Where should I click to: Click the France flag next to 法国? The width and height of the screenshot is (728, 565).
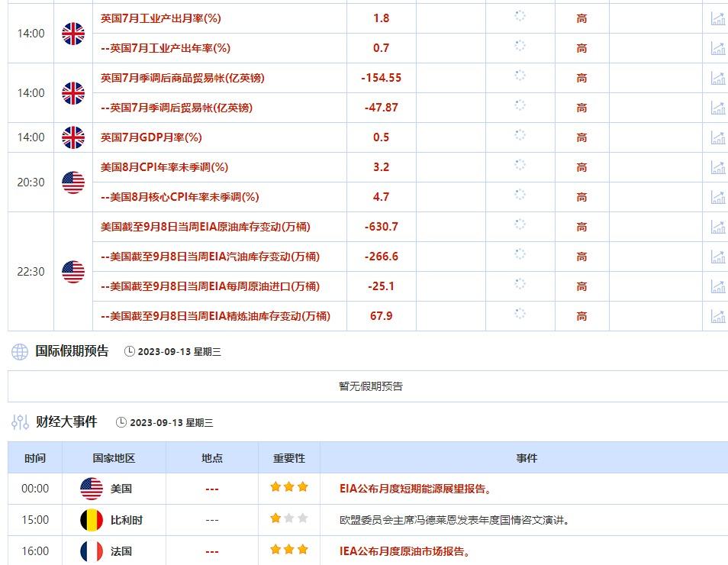pyautogui.click(x=92, y=551)
